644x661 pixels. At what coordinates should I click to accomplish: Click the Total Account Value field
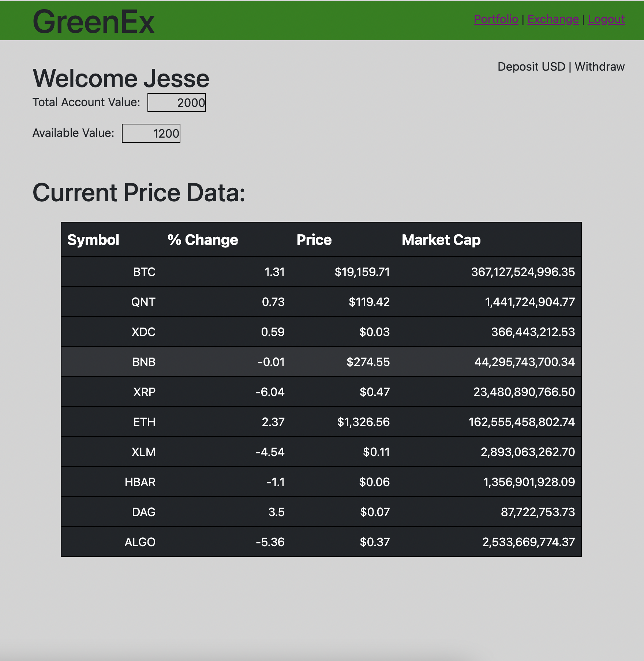click(177, 103)
